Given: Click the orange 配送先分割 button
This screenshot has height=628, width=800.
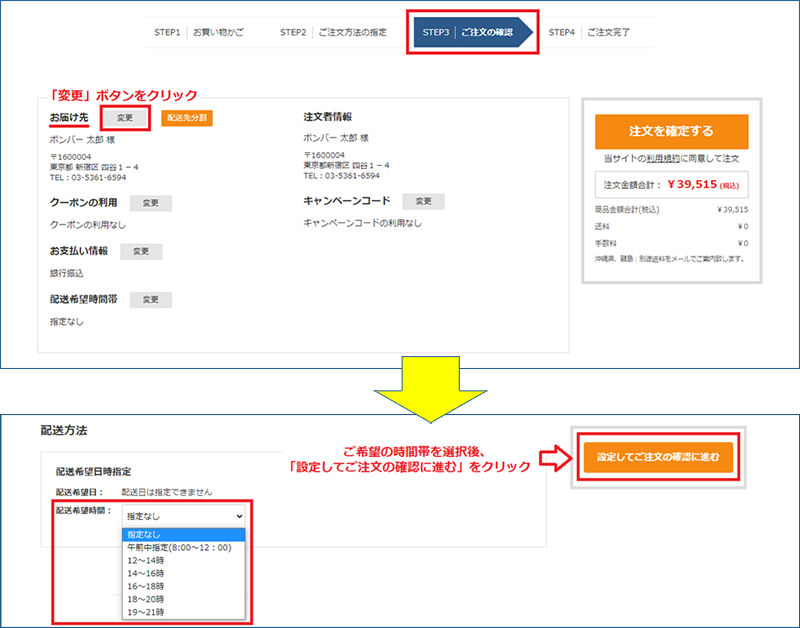Looking at the screenshot, I should [187, 118].
